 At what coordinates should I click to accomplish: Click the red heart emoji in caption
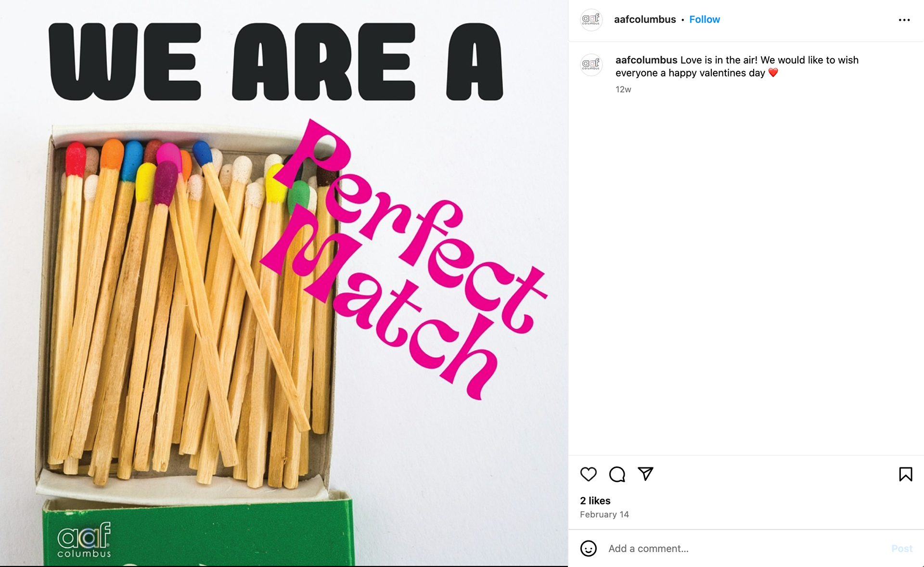point(773,73)
